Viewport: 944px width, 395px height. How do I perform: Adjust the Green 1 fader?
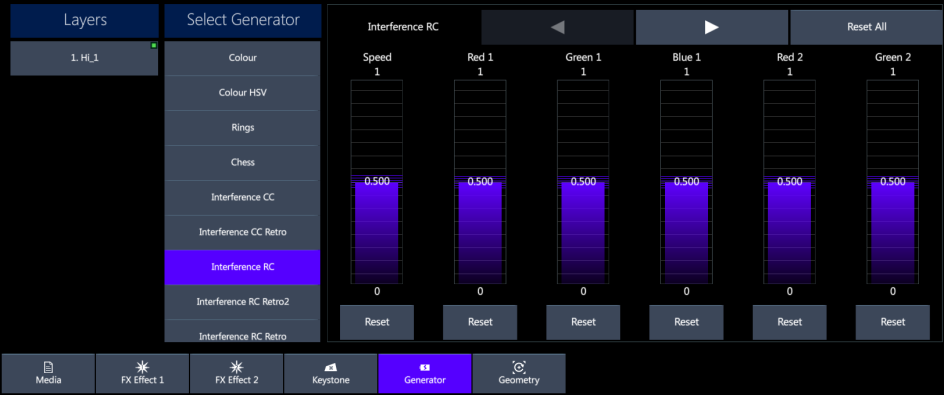point(583,182)
